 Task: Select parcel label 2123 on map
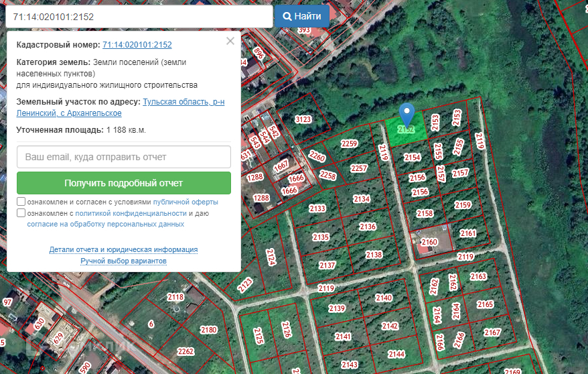tap(245, 285)
